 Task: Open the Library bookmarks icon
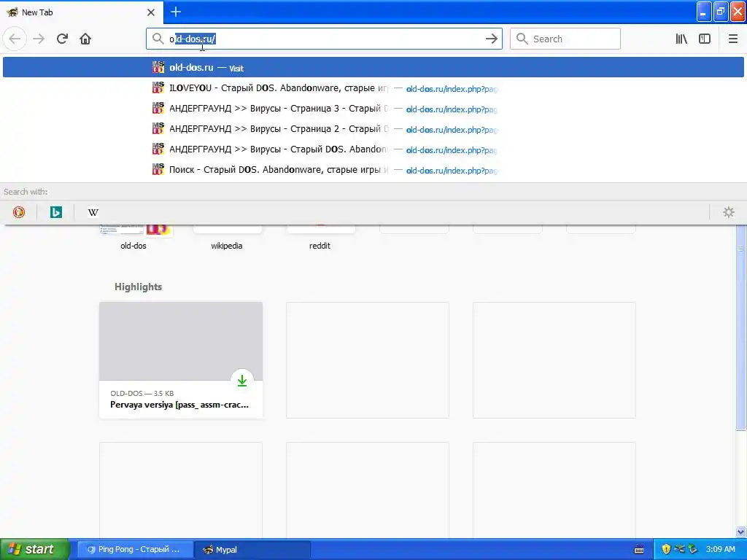pyautogui.click(x=681, y=39)
